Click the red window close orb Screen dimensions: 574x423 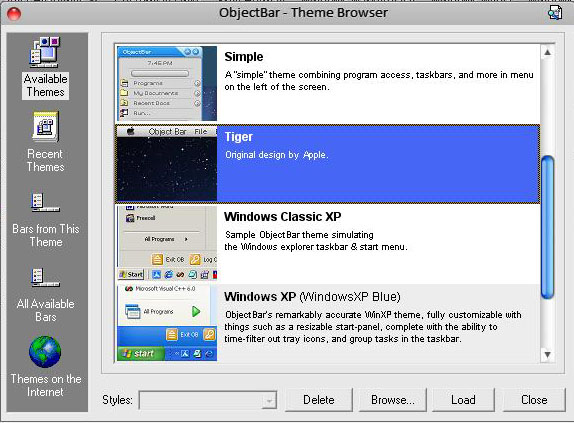coord(14,14)
